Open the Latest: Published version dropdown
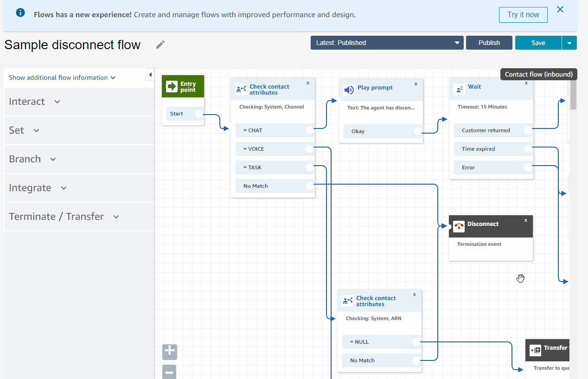Screen dimensions: 588x379 [387, 42]
